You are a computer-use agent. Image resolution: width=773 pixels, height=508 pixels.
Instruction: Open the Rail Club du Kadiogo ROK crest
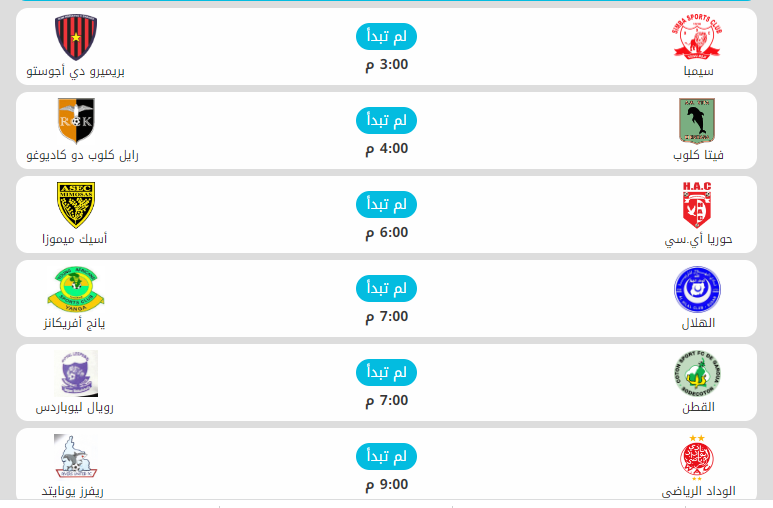[75, 122]
